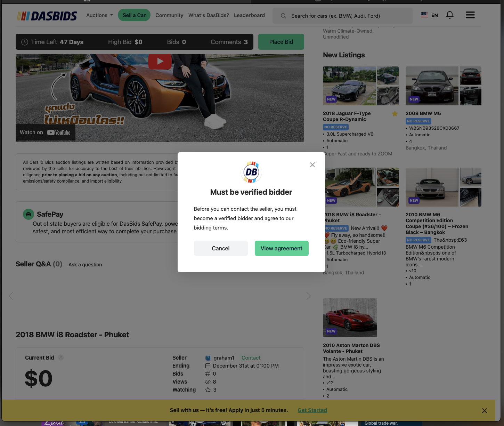Open the Community menu item
Viewport: 504px width, 426px height.
point(169,15)
